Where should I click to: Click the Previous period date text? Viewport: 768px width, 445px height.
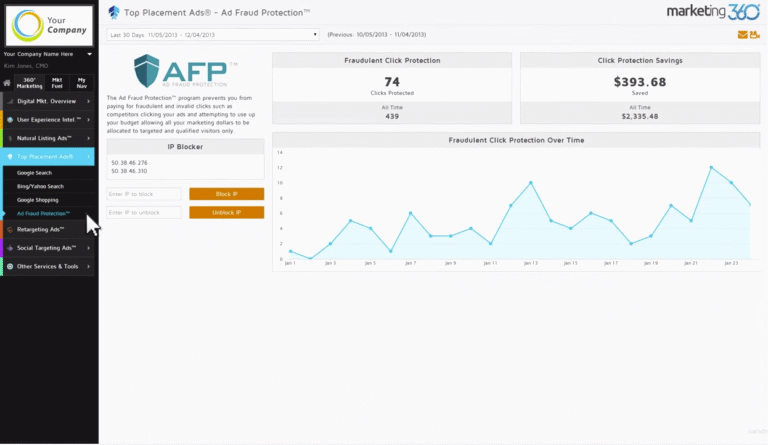pos(377,35)
